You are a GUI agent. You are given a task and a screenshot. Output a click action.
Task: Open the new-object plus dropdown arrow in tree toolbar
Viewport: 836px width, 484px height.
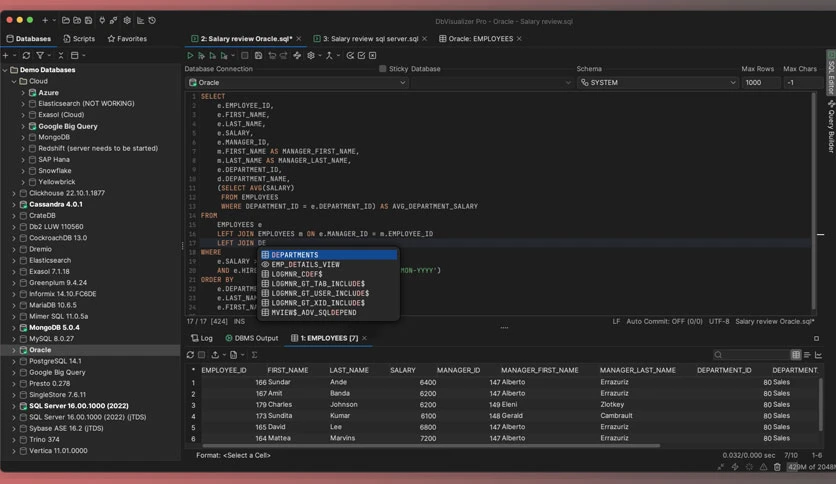tap(14, 55)
